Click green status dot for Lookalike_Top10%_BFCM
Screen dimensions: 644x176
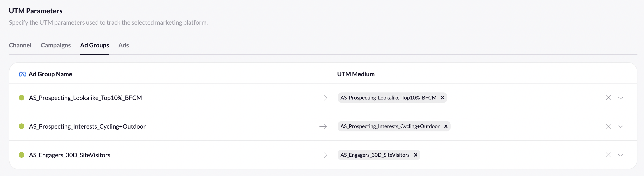(22, 98)
